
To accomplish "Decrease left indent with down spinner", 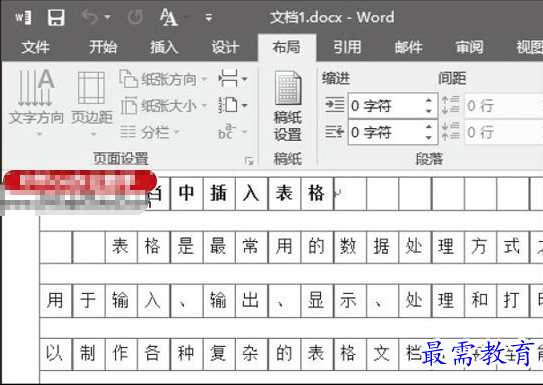I will tap(429, 111).
